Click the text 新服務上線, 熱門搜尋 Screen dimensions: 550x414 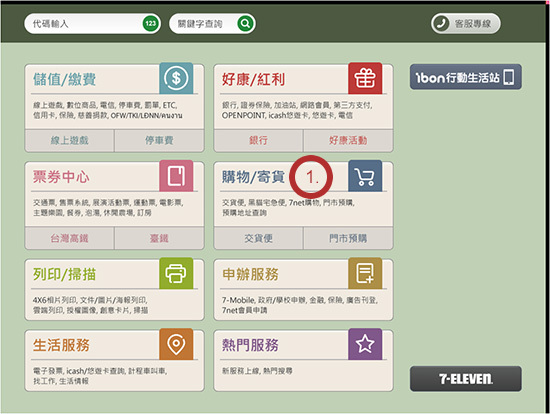pyautogui.click(x=257, y=371)
